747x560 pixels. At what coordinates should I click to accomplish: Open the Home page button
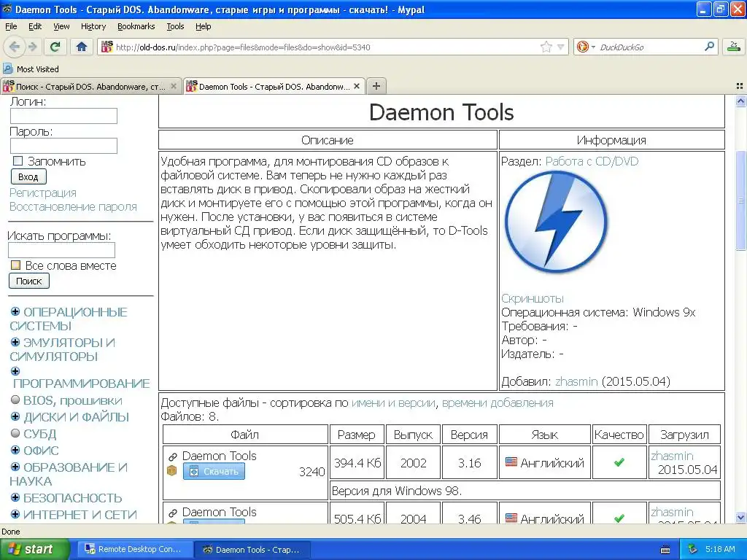pyautogui.click(x=82, y=47)
